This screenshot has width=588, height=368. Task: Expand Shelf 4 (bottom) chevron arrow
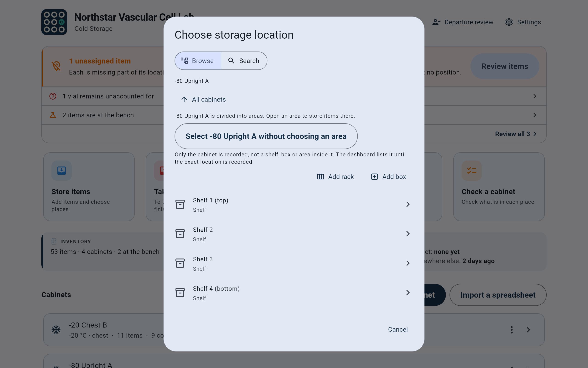point(408,293)
